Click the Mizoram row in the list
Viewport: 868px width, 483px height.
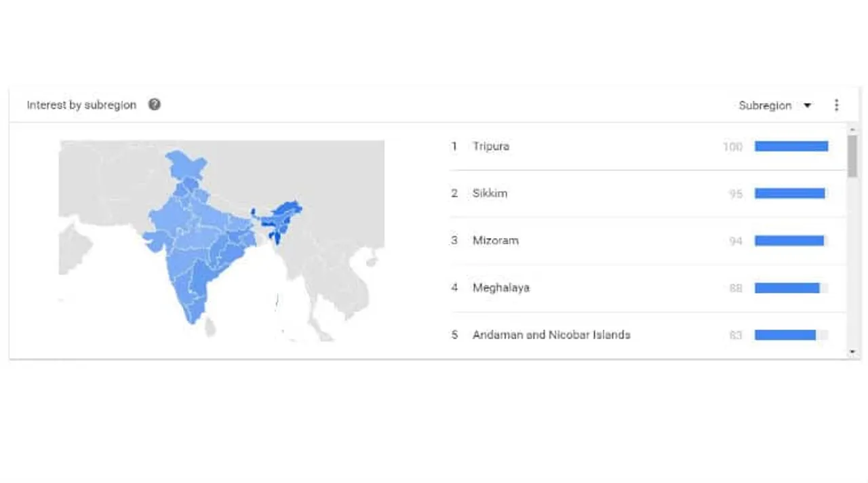496,240
